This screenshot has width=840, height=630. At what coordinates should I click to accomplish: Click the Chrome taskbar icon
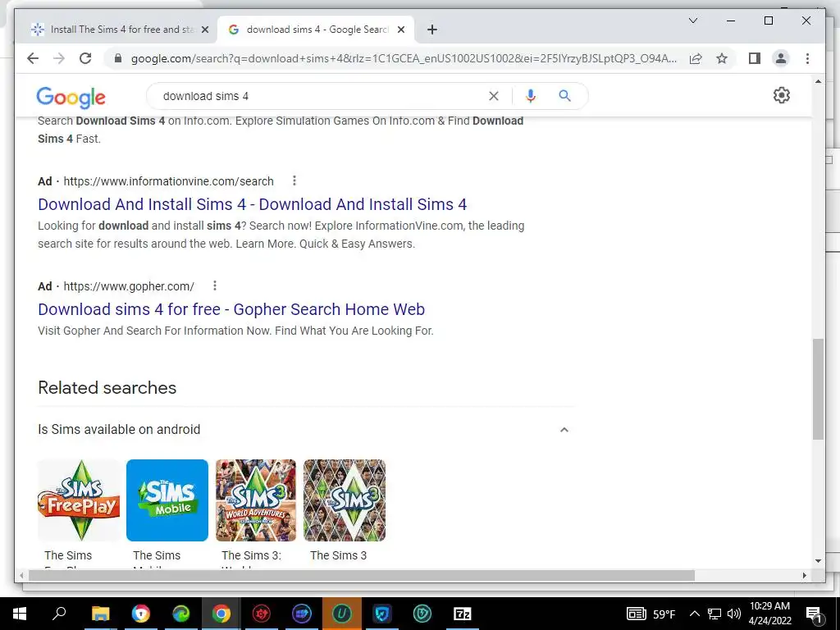coord(221,614)
